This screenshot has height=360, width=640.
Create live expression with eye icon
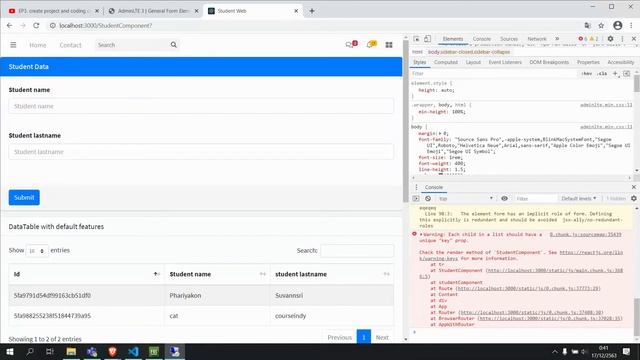tap(504, 198)
